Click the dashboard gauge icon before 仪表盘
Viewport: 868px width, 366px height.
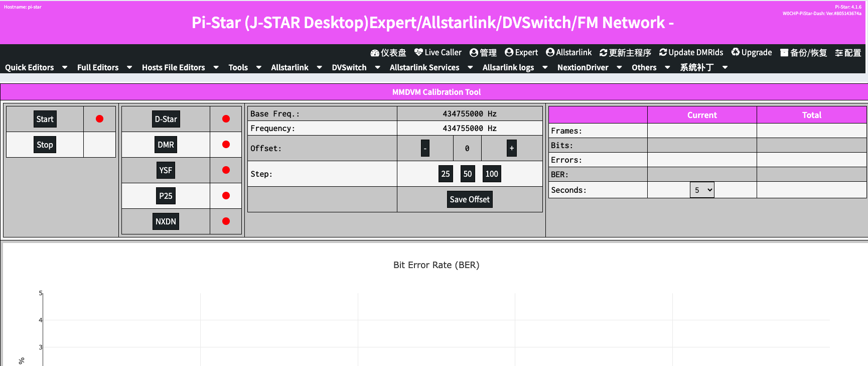(375, 53)
